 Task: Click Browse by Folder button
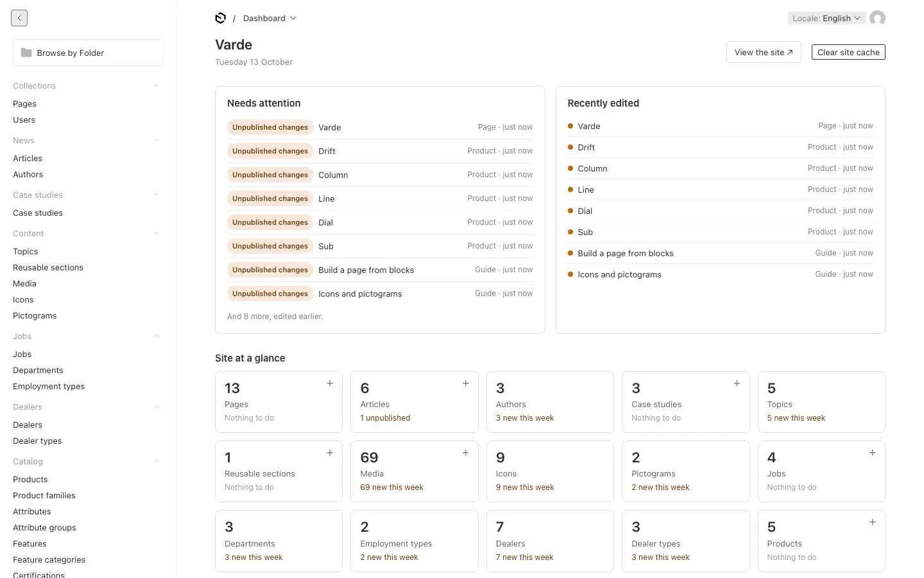pyautogui.click(x=88, y=53)
